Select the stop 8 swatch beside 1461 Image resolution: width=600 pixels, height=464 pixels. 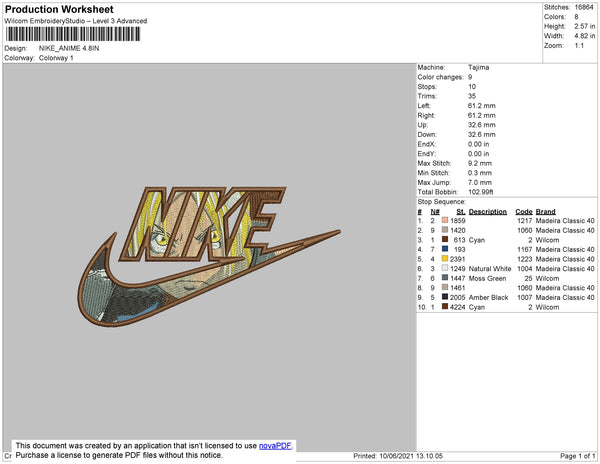(x=445, y=287)
